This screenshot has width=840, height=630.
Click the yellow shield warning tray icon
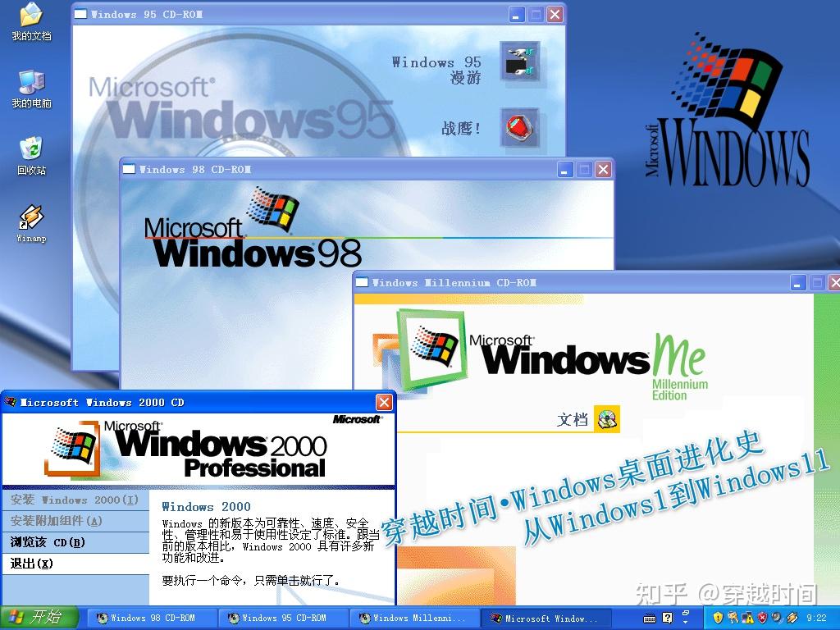[717, 619]
